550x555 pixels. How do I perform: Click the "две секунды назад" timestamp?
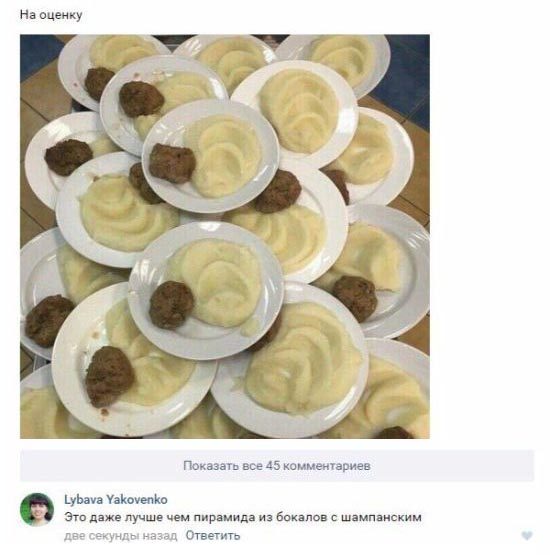coord(121,536)
